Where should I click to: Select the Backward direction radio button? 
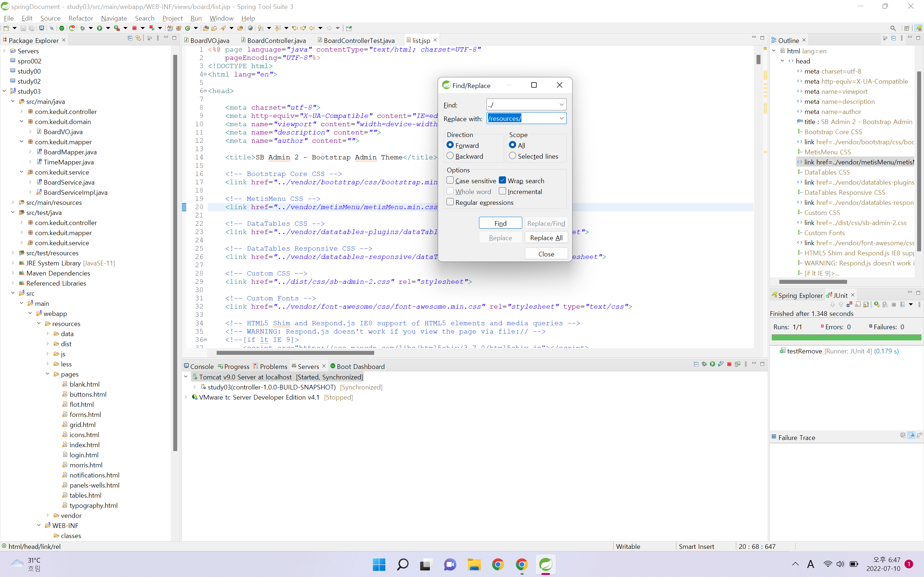pyautogui.click(x=450, y=156)
